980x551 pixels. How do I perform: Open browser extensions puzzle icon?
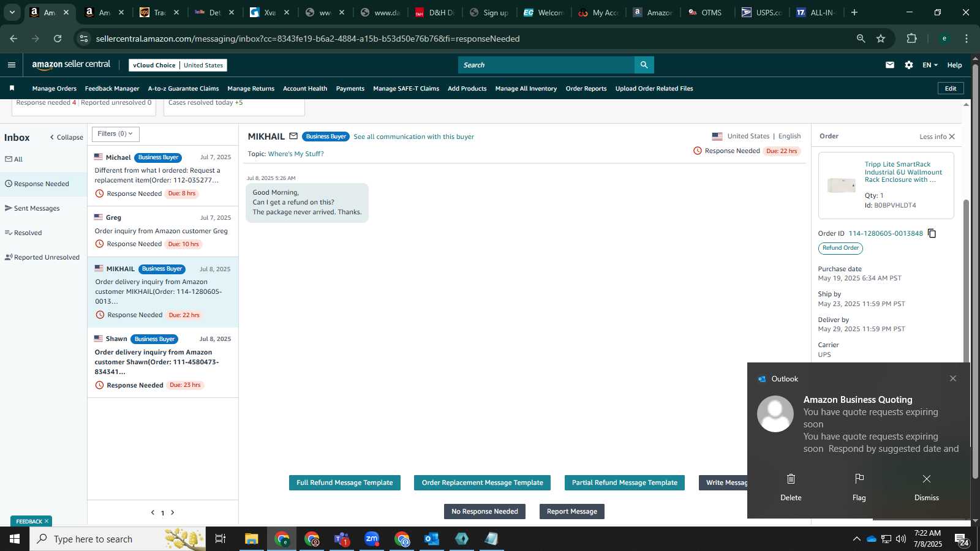[x=911, y=39]
